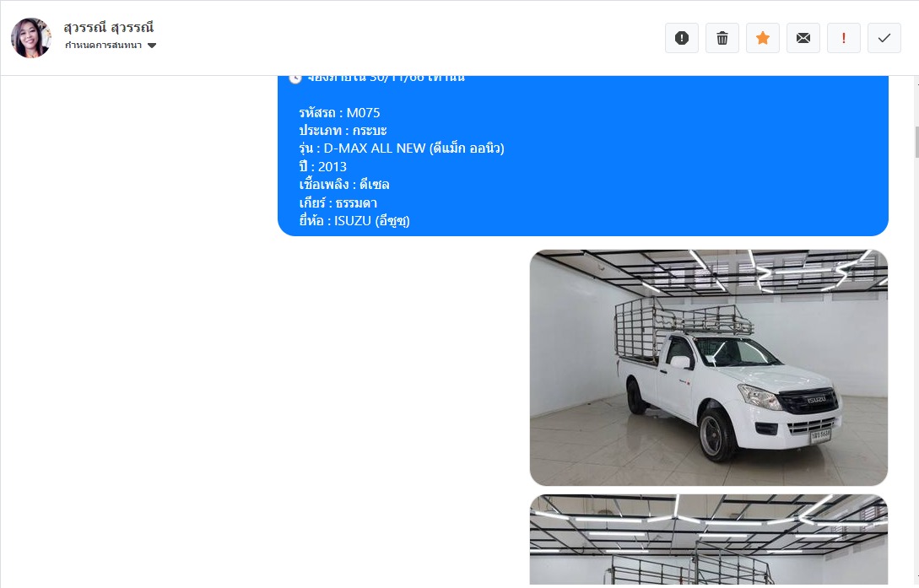Open profile photo of สุวรรณี สุวรรณี
This screenshot has width=919, height=588.
pyautogui.click(x=31, y=38)
